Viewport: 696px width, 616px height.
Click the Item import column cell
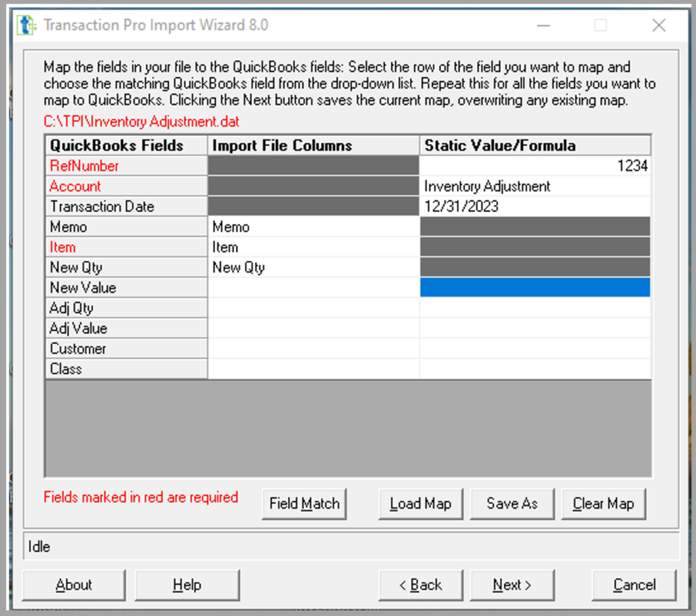tap(313, 247)
